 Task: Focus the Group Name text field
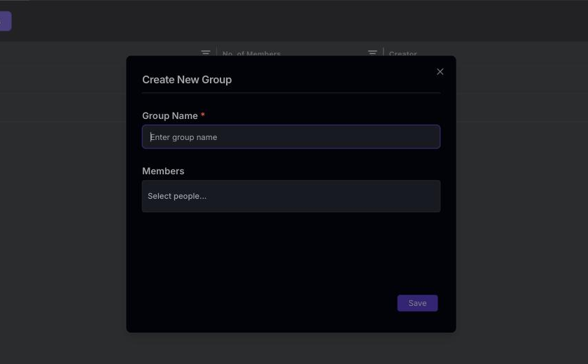pos(291,136)
